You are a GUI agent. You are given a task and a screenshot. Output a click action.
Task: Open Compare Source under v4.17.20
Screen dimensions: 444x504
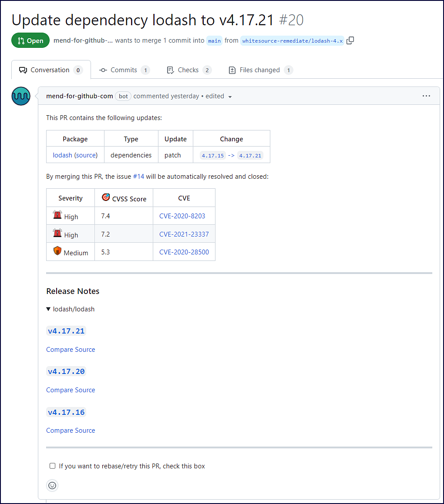[x=71, y=390]
